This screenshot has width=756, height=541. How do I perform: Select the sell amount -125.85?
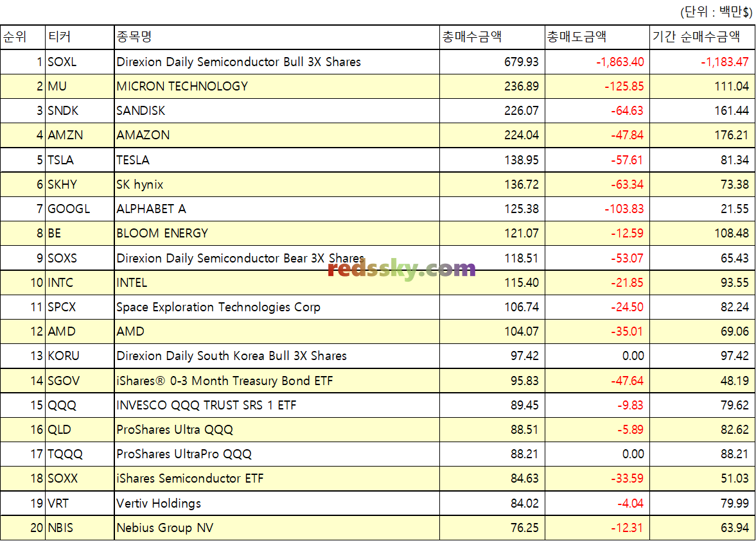pyautogui.click(x=624, y=87)
